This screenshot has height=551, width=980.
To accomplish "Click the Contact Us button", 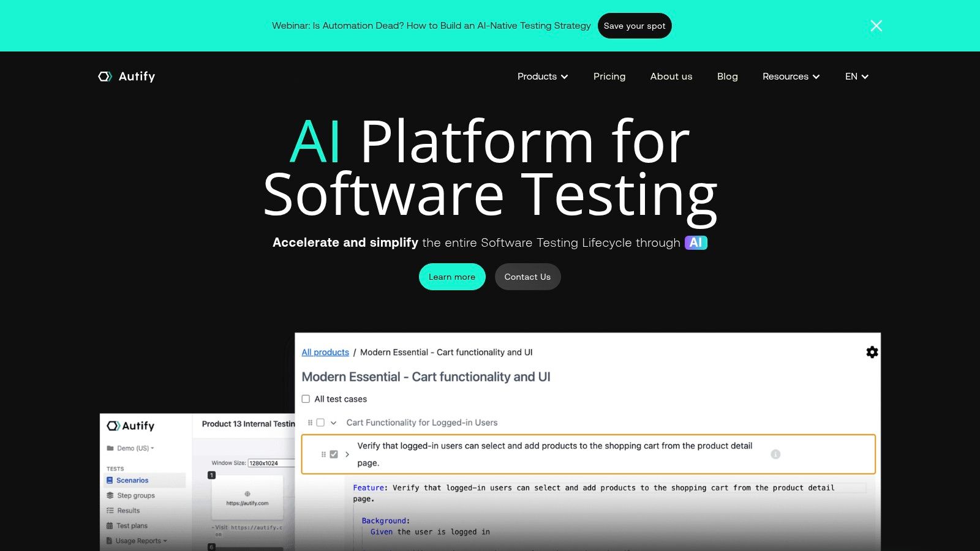I will [527, 277].
